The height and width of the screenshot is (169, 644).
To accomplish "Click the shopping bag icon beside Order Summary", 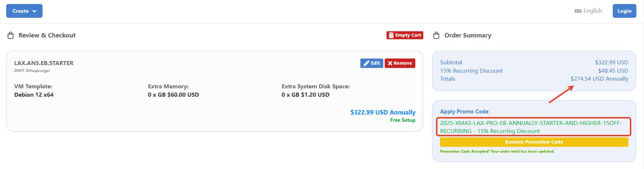I will tap(436, 35).
